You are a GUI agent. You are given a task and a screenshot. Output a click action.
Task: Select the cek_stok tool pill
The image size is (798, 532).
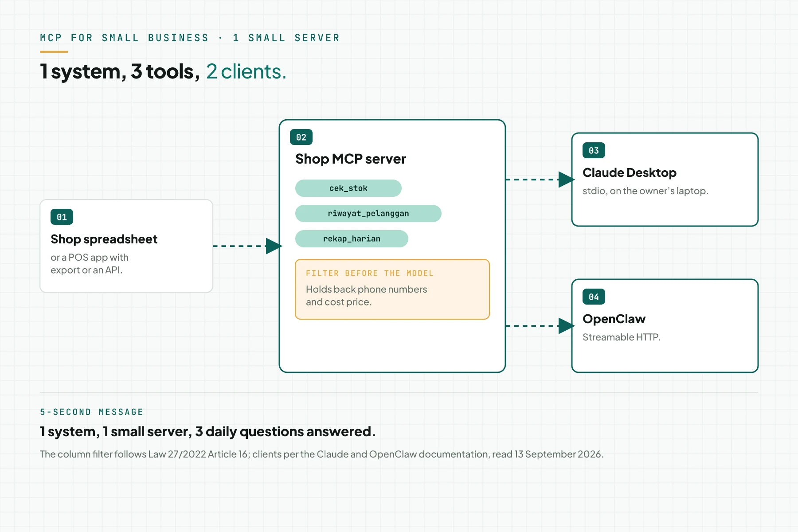click(x=348, y=188)
